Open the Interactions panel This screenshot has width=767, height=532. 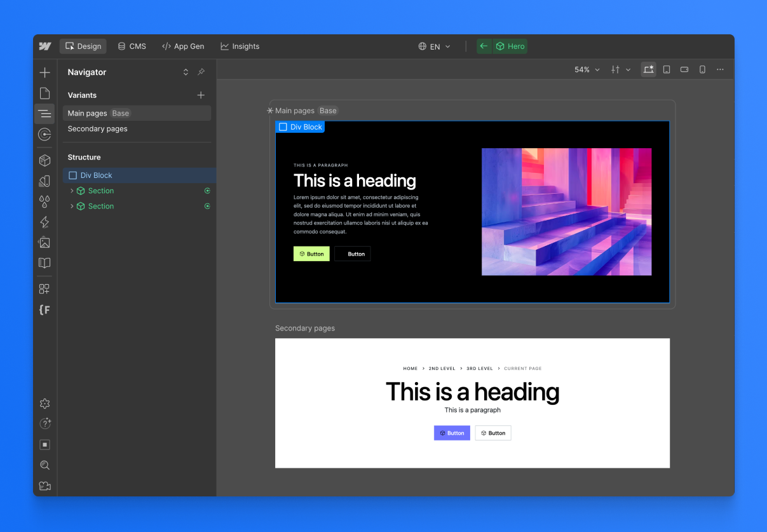(44, 222)
